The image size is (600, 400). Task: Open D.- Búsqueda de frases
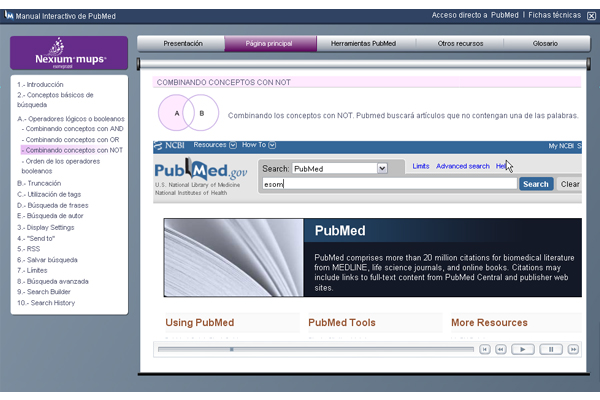53,205
